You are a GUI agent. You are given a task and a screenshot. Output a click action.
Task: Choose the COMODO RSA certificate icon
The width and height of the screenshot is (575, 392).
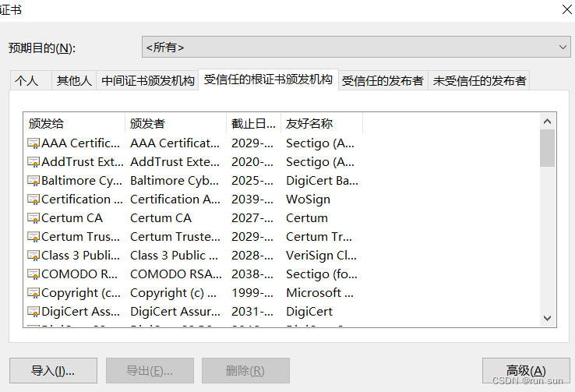(34, 274)
